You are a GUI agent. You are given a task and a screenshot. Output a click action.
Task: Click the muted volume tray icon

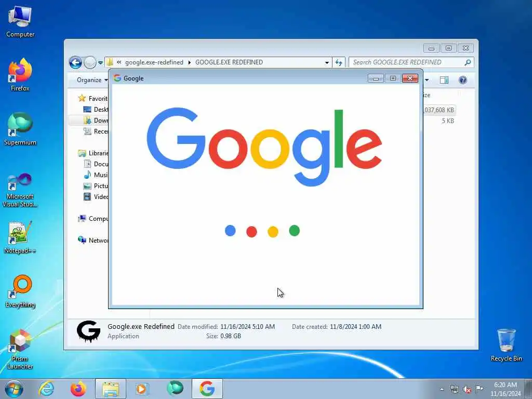coord(467,389)
